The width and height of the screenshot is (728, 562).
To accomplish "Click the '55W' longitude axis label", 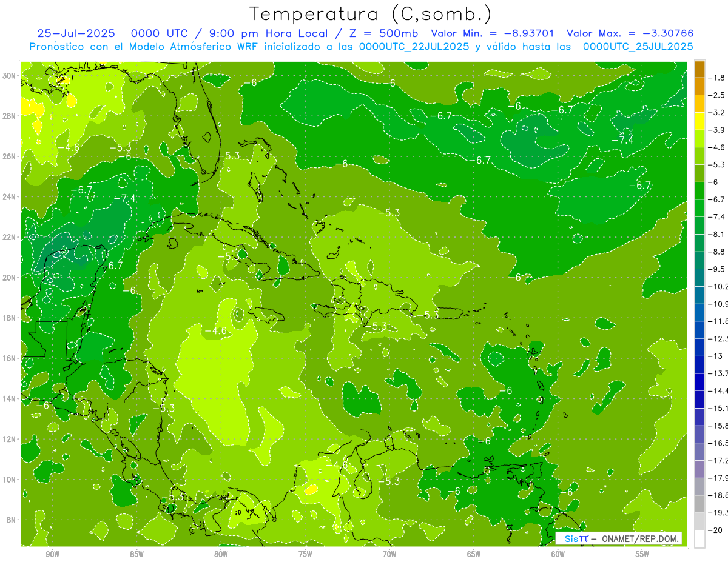I will 642,554.
